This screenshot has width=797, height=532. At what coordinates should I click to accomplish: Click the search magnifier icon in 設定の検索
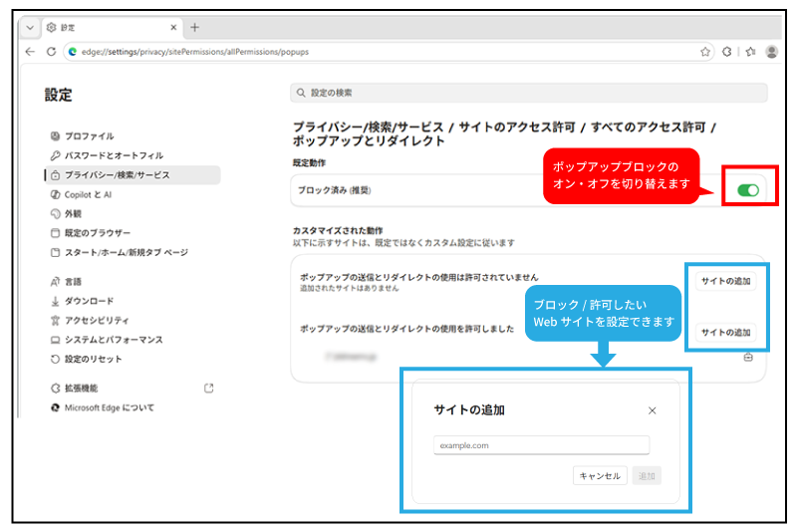[301, 93]
